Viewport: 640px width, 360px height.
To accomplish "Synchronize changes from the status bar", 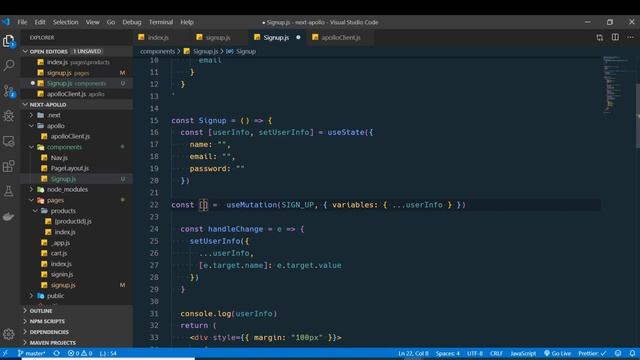I will point(57,353).
